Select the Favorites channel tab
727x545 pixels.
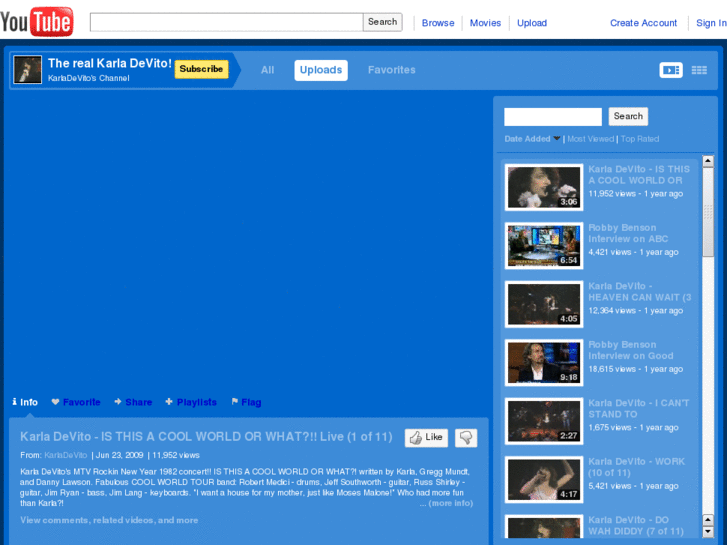coord(392,70)
